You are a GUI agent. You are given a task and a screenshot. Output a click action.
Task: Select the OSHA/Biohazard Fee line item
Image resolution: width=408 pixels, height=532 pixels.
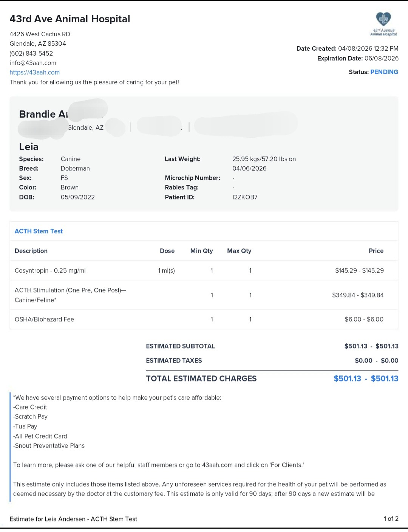(x=44, y=319)
